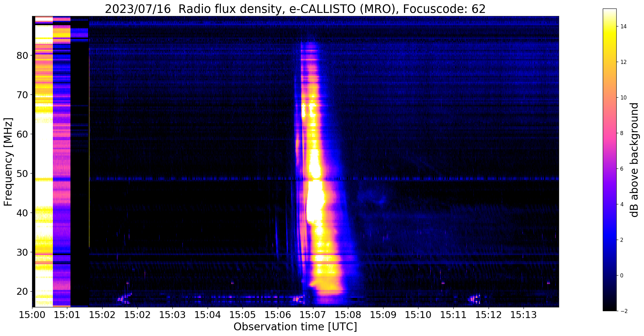The image size is (644, 336).
Task: Click the 15:06 time tick label
Action: coord(278,315)
